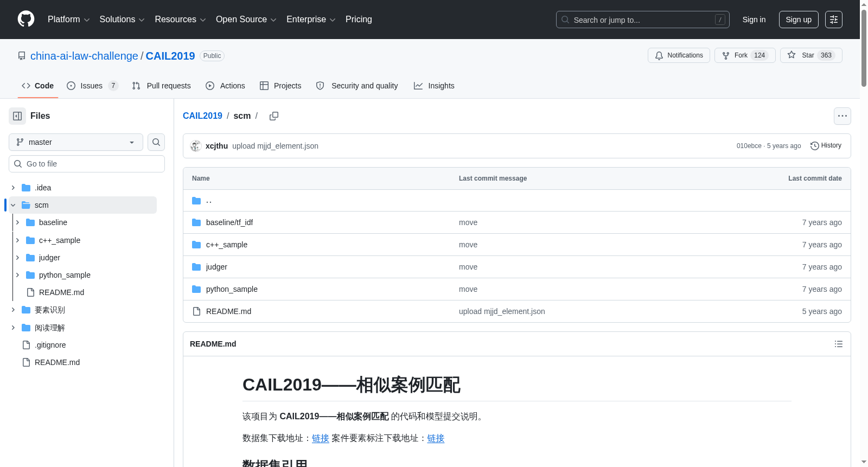
Task: Switch to the Pull requests tab
Action: point(162,86)
